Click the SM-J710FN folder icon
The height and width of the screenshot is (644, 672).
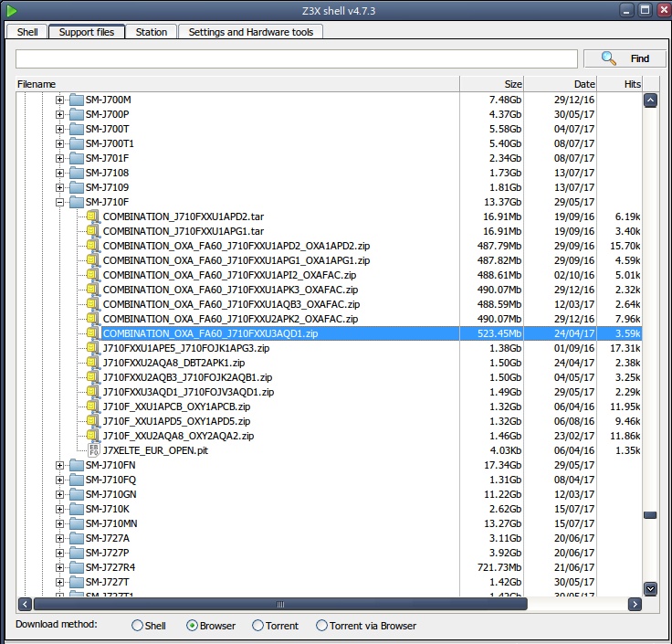[77, 465]
